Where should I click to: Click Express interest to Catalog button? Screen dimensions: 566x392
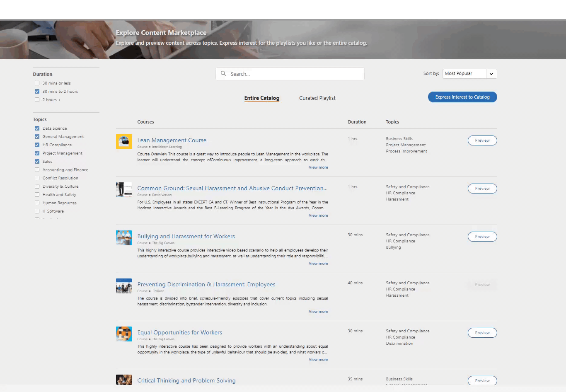[462, 97]
